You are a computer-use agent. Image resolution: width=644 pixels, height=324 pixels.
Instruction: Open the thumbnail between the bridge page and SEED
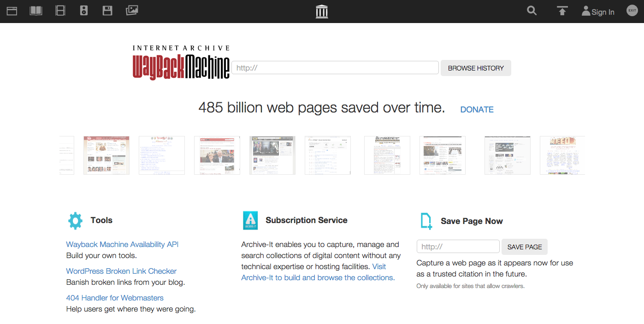(x=508, y=155)
